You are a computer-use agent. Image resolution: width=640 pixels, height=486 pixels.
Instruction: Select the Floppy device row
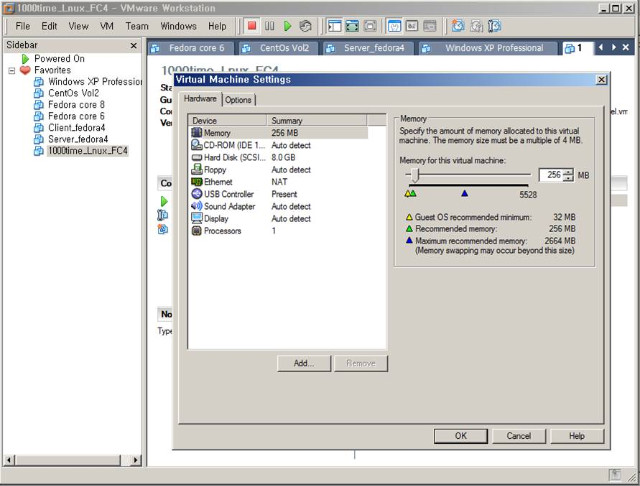click(279, 169)
